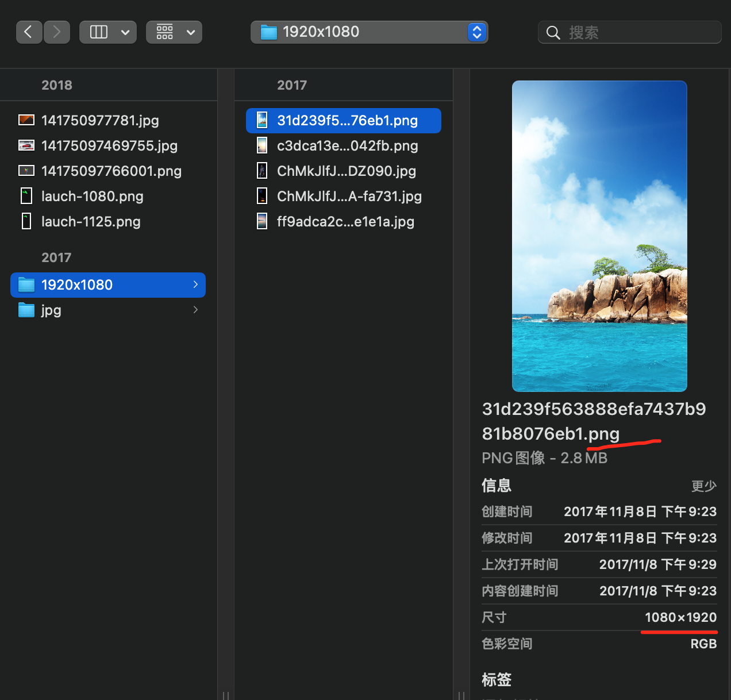Select 14175097766001.png in the list
Viewport: 731px width, 700px height.
pyautogui.click(x=111, y=171)
